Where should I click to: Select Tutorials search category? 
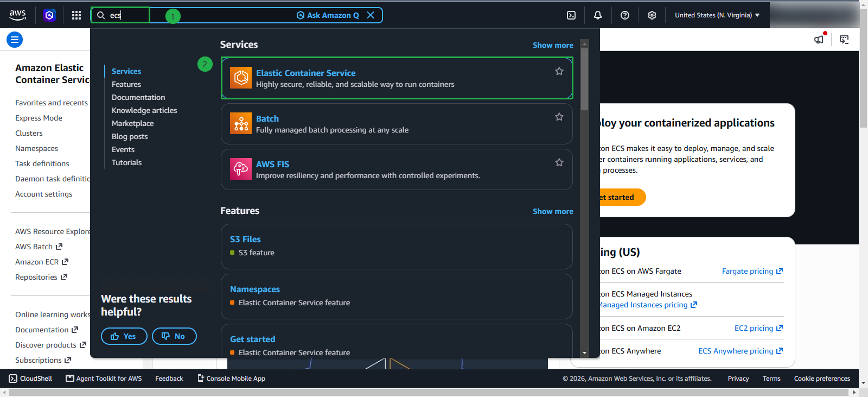point(126,162)
